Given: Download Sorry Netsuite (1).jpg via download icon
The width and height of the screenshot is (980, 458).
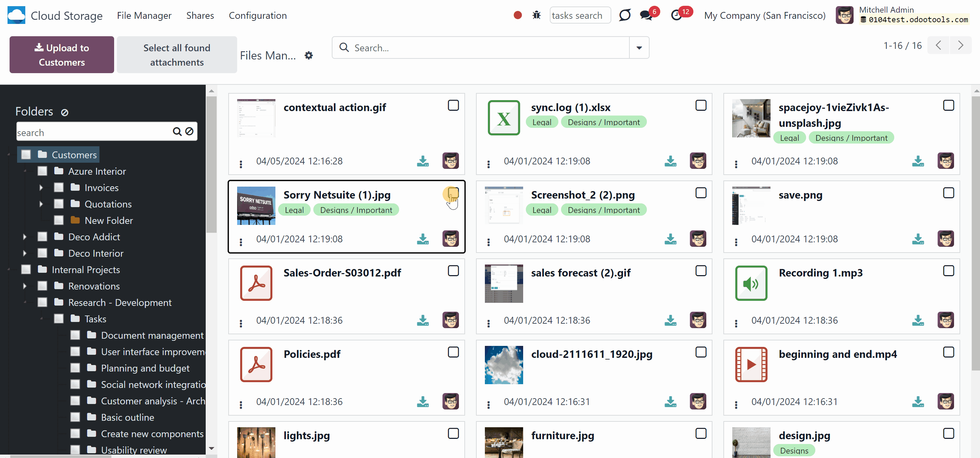Looking at the screenshot, I should pos(423,239).
